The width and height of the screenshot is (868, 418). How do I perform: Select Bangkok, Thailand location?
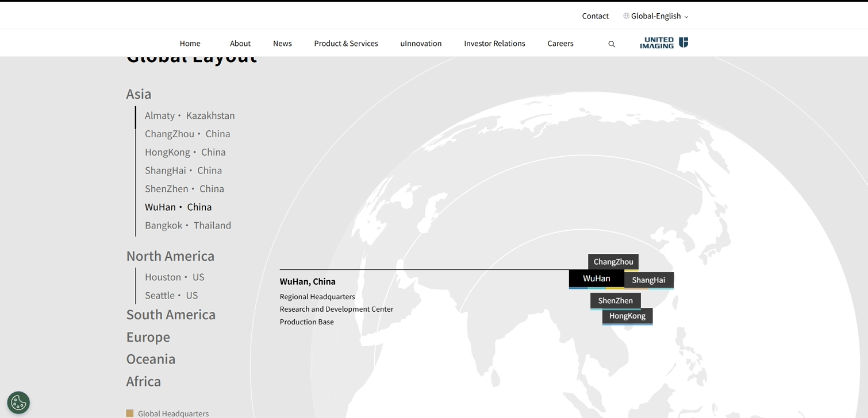point(188,225)
